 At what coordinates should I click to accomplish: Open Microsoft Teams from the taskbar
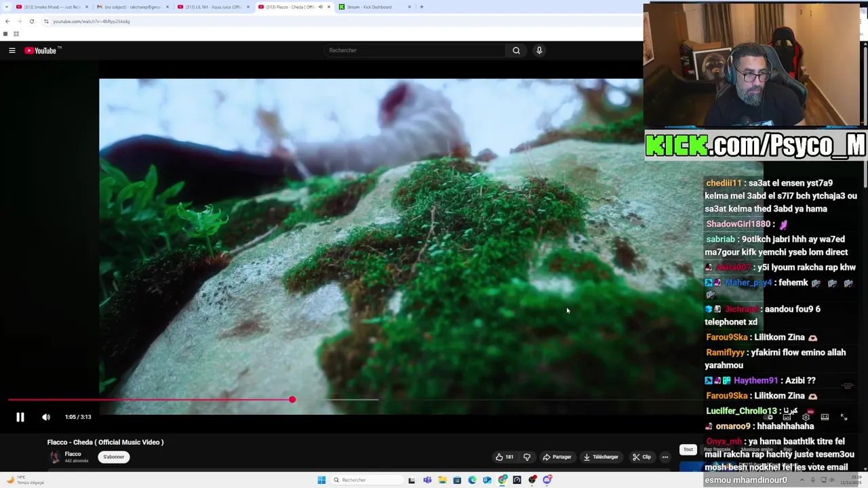(x=427, y=480)
